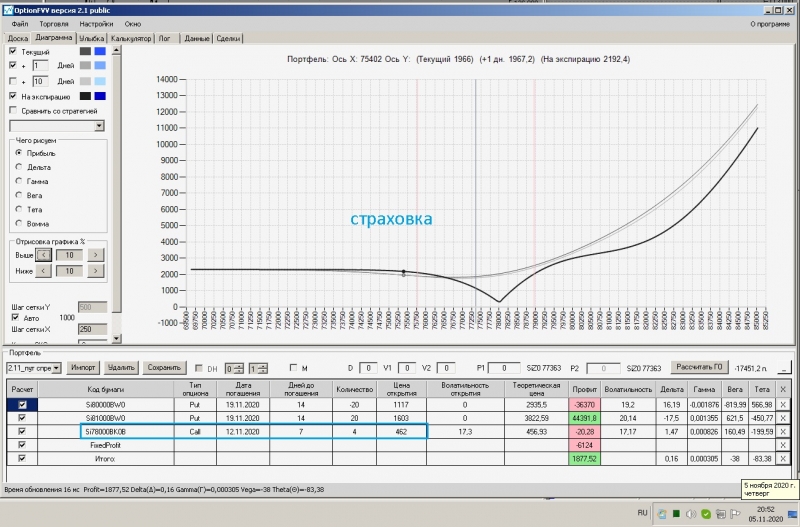Viewport: 800px width, 527px height.
Task: Click the Удалить button
Action: pos(121,367)
